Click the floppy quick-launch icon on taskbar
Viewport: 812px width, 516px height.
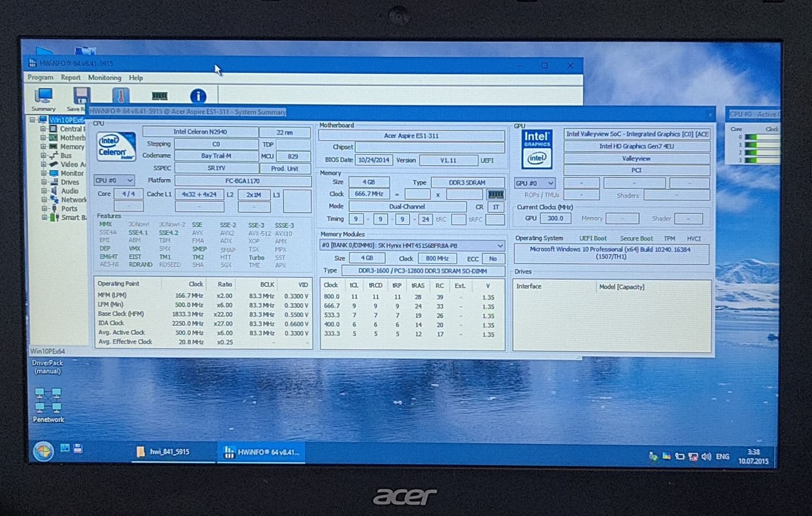(78, 449)
